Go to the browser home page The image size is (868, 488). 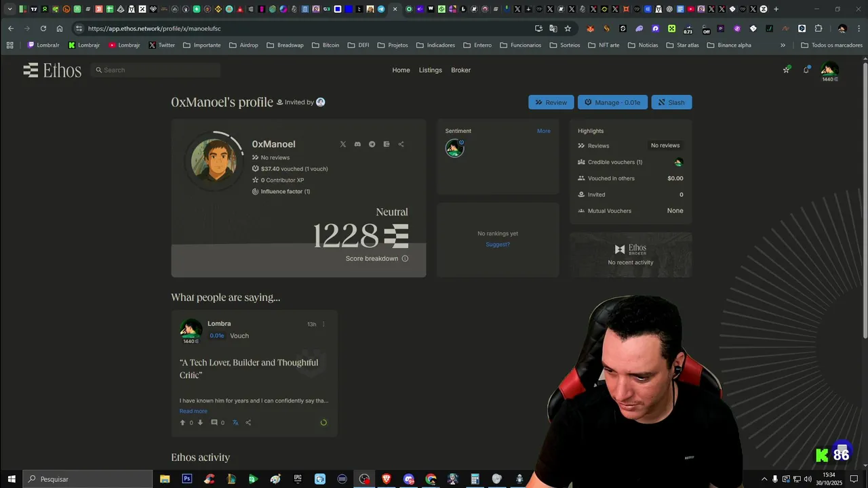(60, 28)
